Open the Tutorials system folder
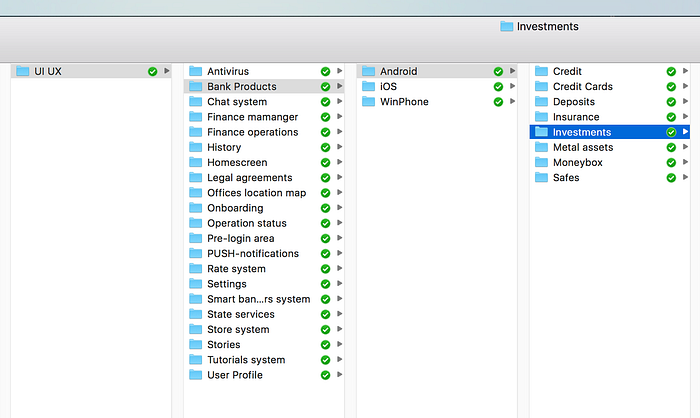The width and height of the screenshot is (700, 418). [264, 360]
